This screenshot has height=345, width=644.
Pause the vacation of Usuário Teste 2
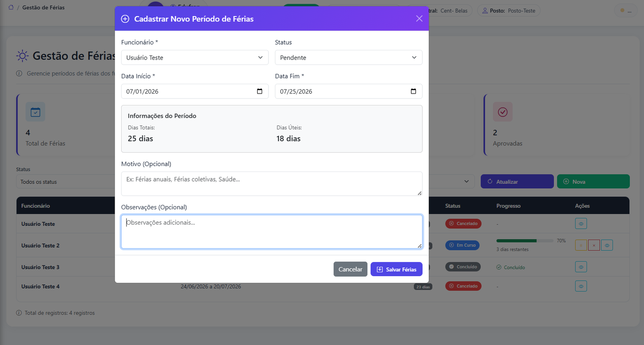pos(581,245)
